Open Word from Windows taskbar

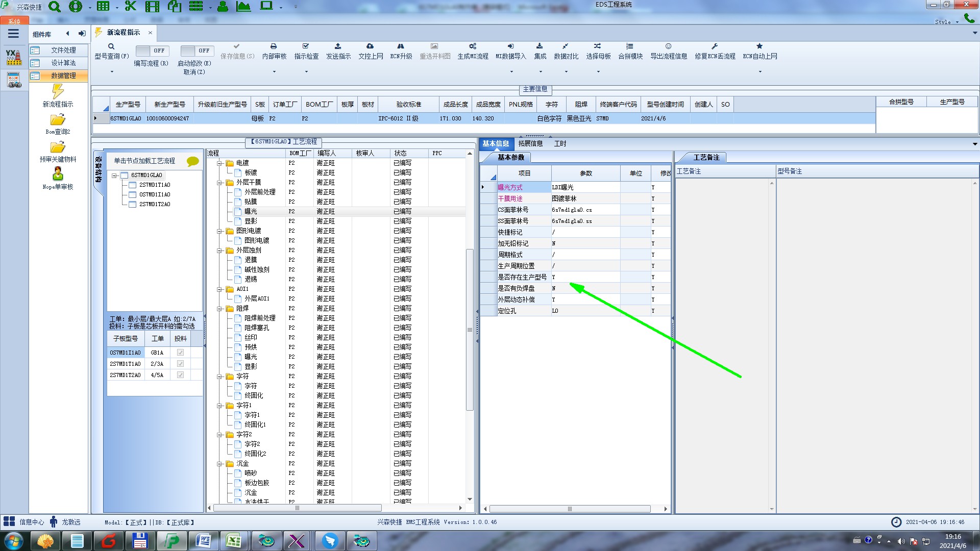click(203, 541)
